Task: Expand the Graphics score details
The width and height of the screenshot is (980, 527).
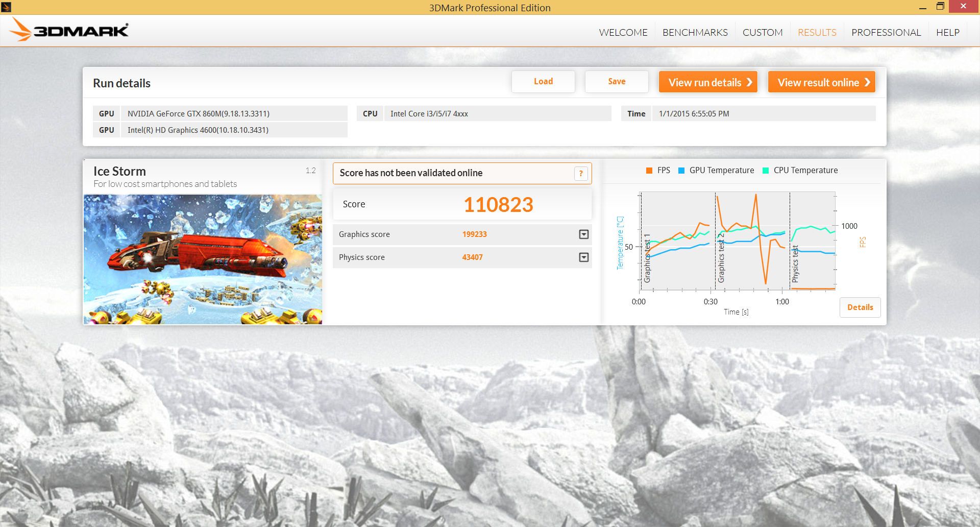Action: (x=584, y=234)
